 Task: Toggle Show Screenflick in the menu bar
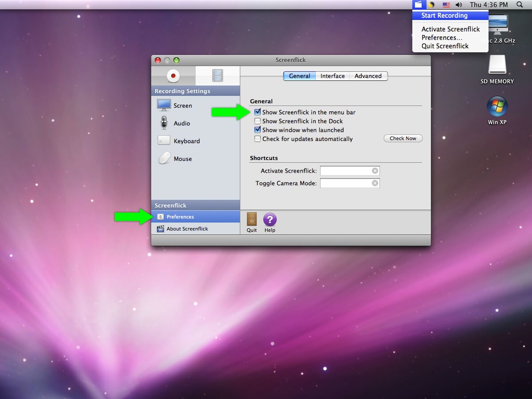point(258,112)
